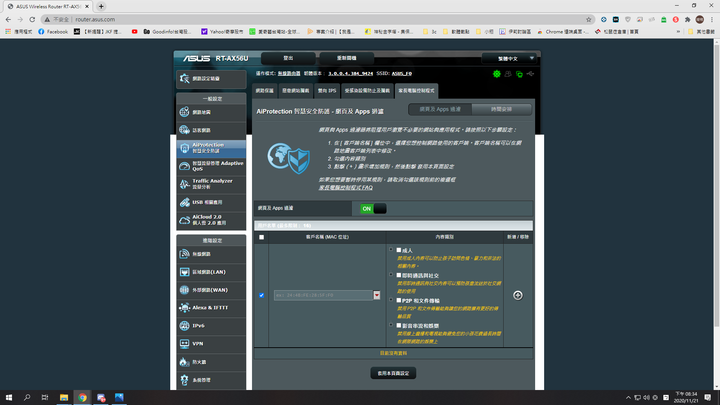Select the Parental Controls tab

(416, 91)
